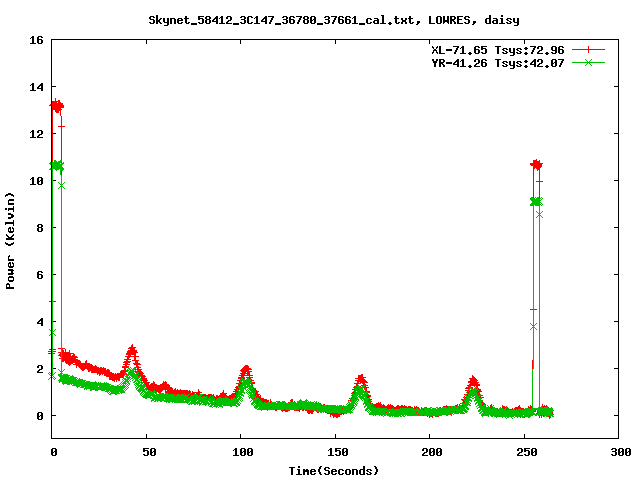Click the y-axis tick label 2
Image resolution: width=640 pixels, height=480 pixels.
(40, 369)
